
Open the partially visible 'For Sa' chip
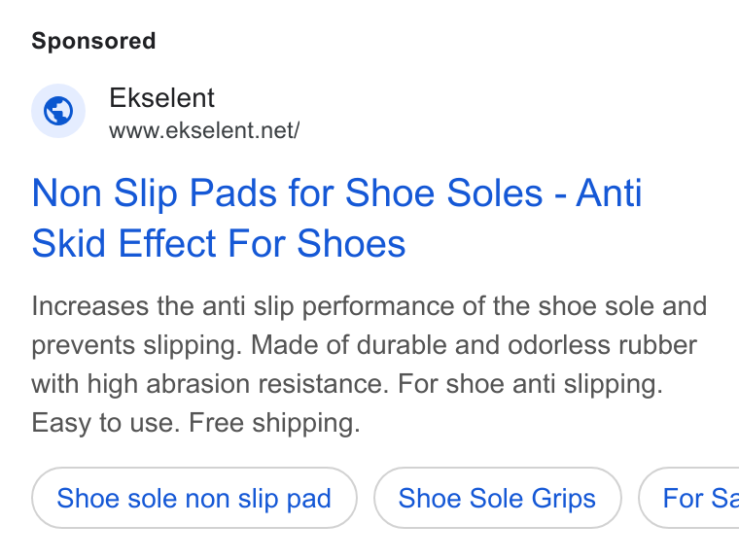[x=689, y=498]
